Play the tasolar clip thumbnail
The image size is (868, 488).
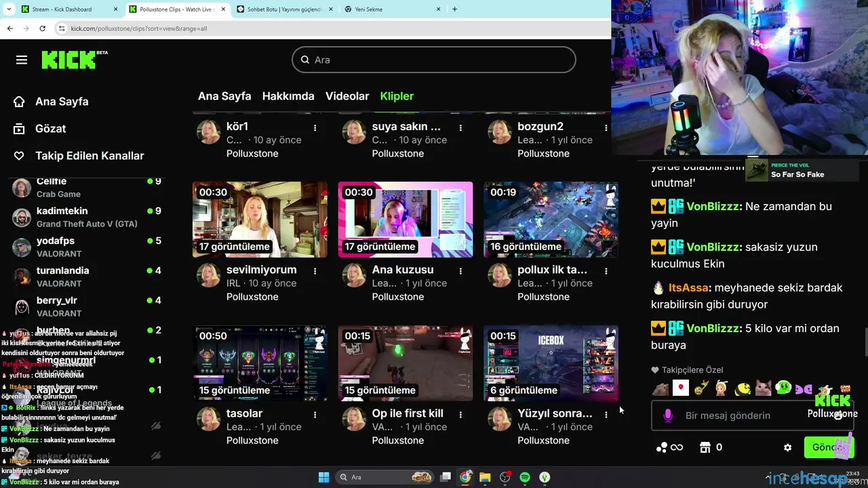click(x=260, y=363)
